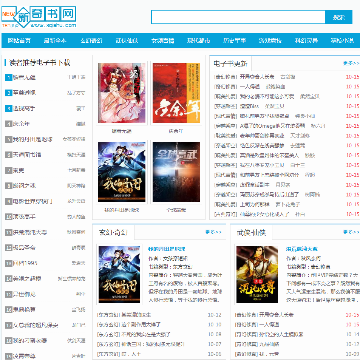Click inside the search input box
The image size is (360, 360).
coord(238,17)
